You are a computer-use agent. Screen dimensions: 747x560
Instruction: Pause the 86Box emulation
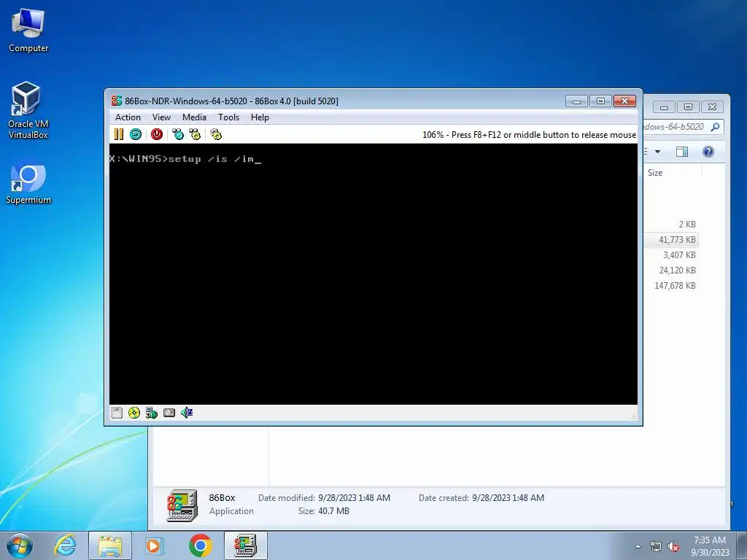click(x=119, y=134)
